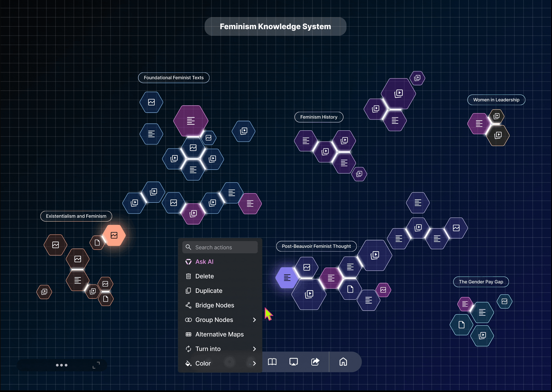Click the Bridge Nodes menu entry

214,305
